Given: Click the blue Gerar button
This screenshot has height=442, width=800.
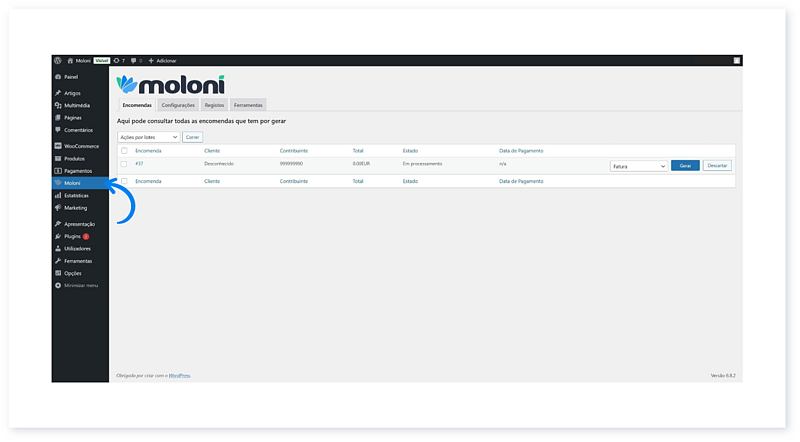Looking at the screenshot, I should click(685, 166).
